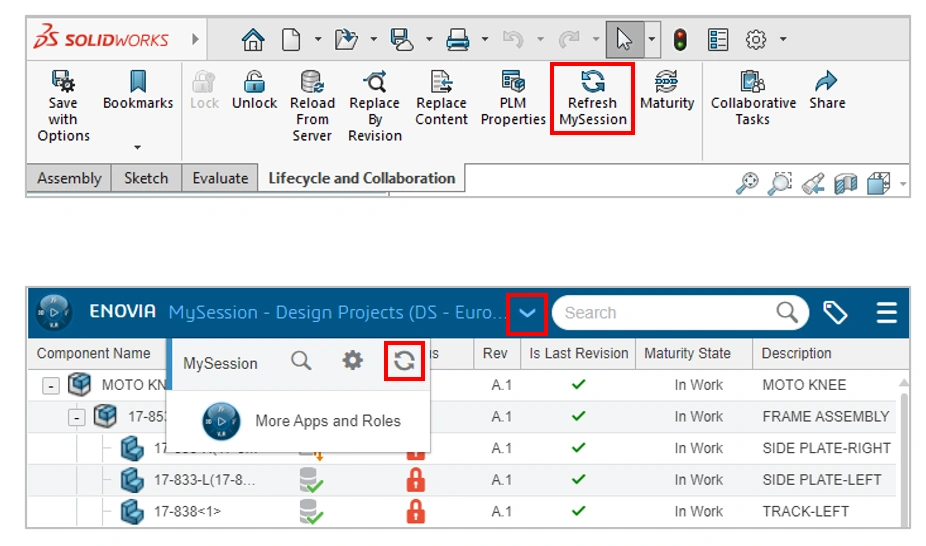Viewport: 926px width, 546px height.
Task: Click the red lock icon in the 17-838<1> row
Action: click(416, 512)
